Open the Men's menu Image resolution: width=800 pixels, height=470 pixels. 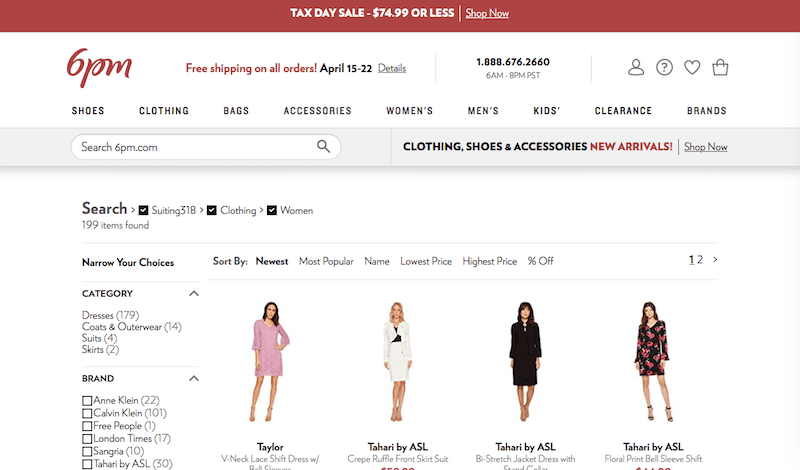(x=483, y=111)
